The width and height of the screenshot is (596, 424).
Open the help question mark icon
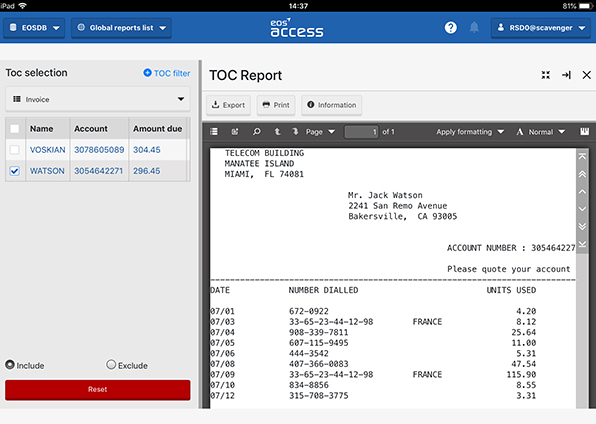point(450,28)
